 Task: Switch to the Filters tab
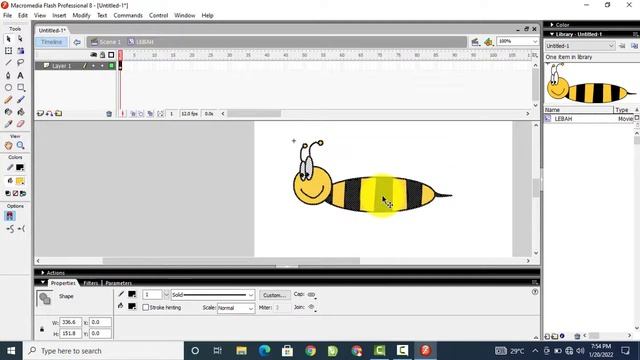[x=91, y=283]
